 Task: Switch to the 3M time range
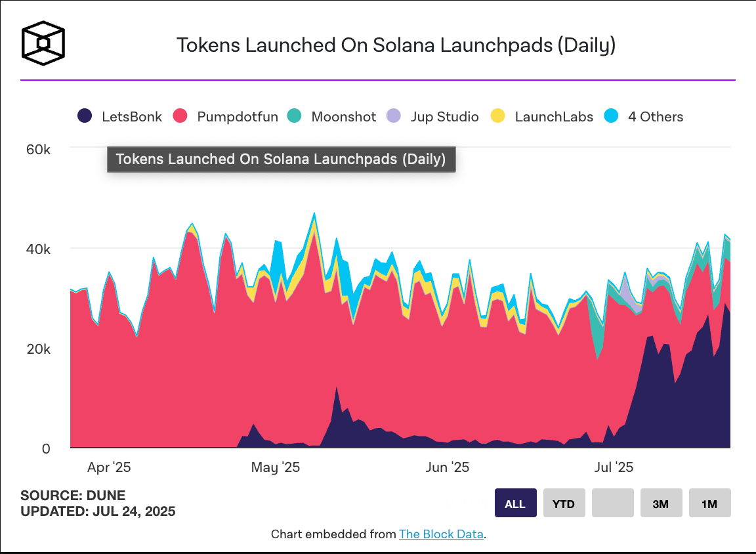pos(661,503)
